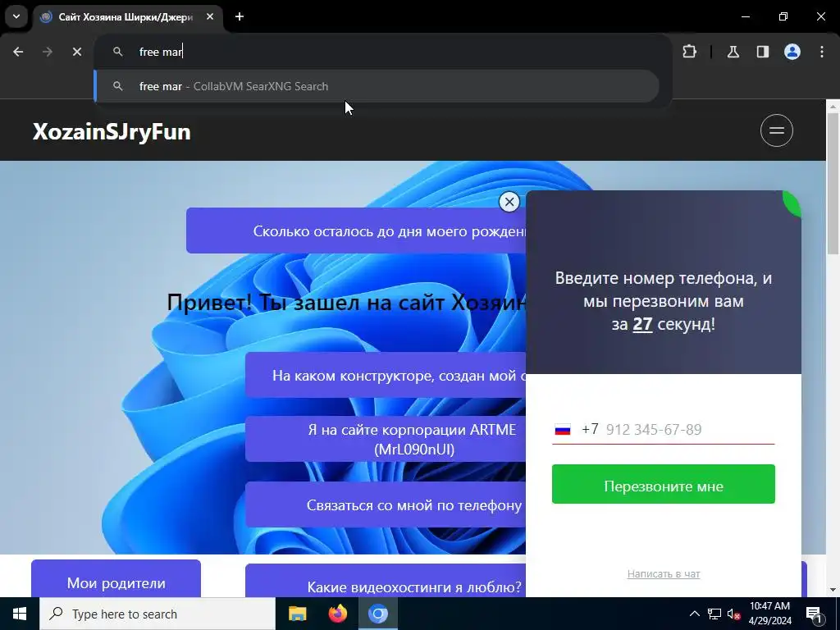The image size is (840, 630).
Task: Open a new browser tab
Action: click(240, 16)
